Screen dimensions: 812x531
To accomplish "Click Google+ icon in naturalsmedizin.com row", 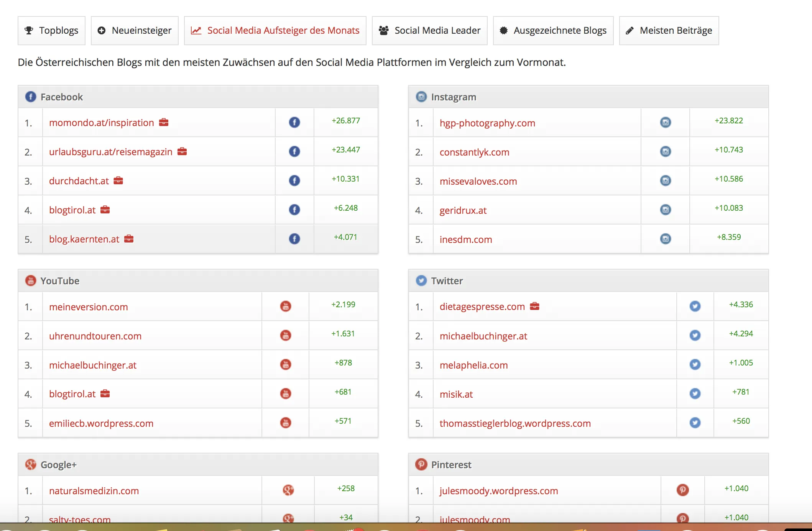I will coord(288,490).
